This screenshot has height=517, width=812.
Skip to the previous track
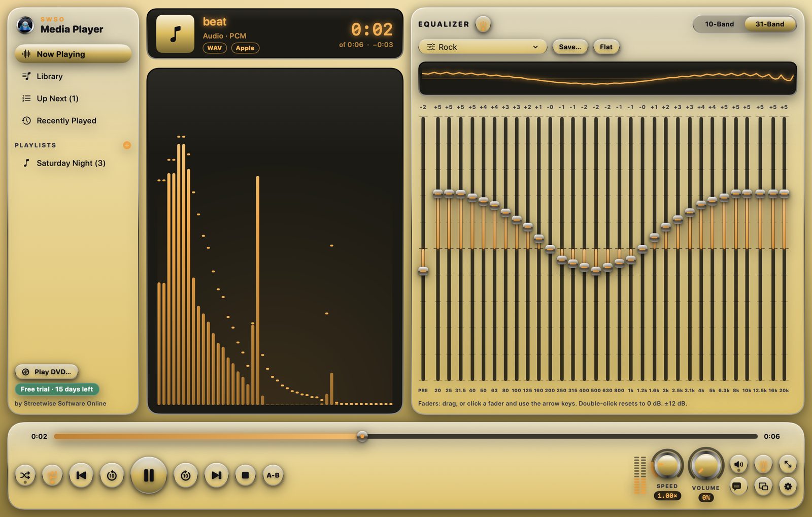[81, 475]
